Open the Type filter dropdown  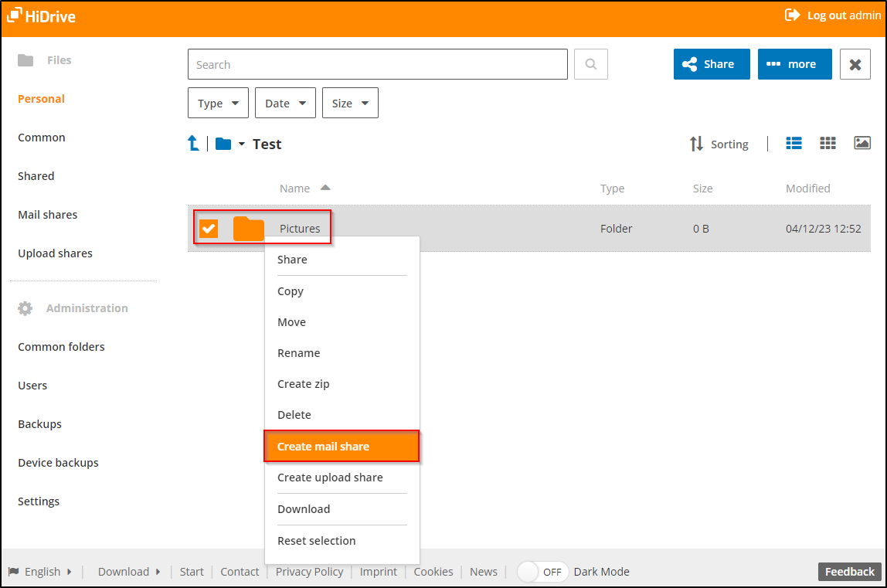(x=218, y=102)
